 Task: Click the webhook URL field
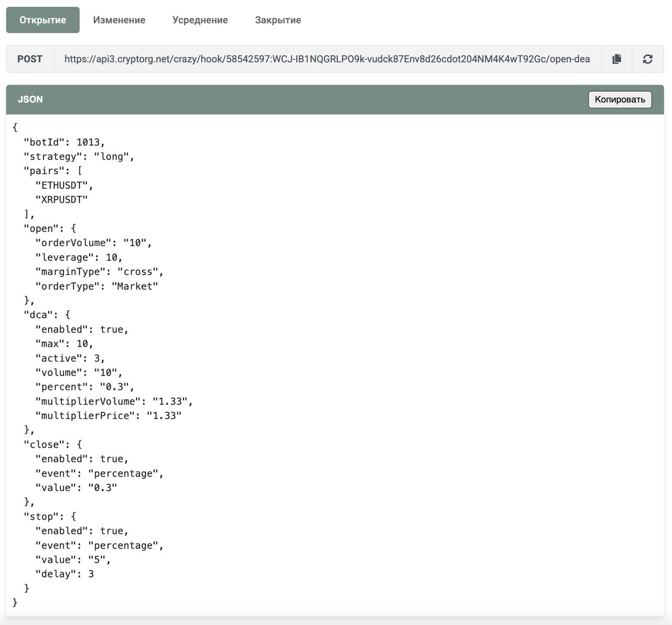[327, 59]
